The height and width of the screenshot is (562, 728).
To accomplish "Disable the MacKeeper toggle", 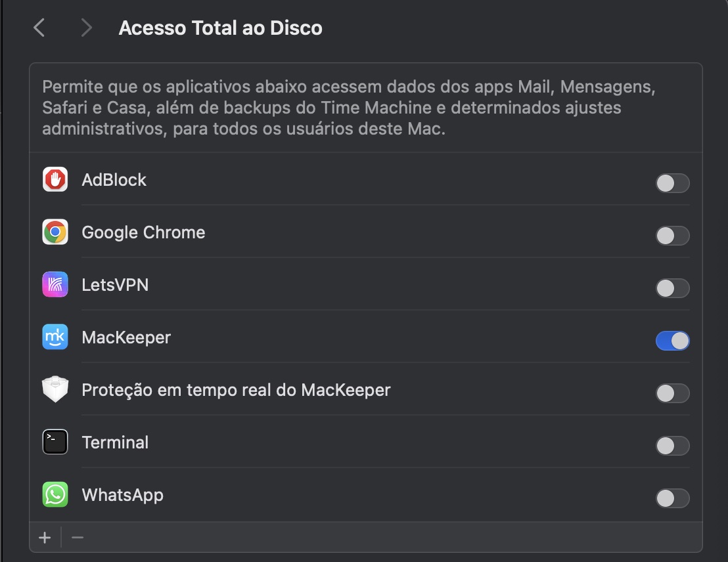I will pyautogui.click(x=672, y=341).
